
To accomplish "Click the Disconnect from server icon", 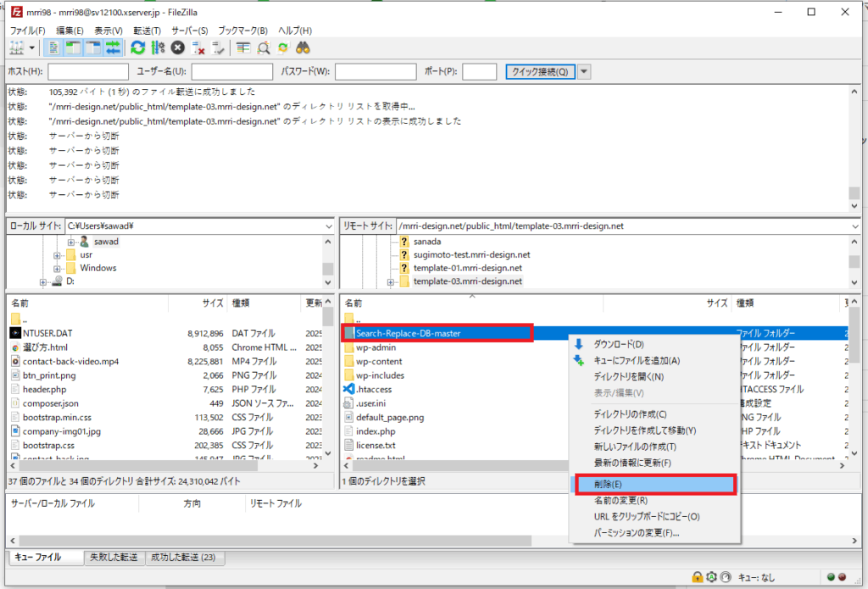I will (198, 47).
